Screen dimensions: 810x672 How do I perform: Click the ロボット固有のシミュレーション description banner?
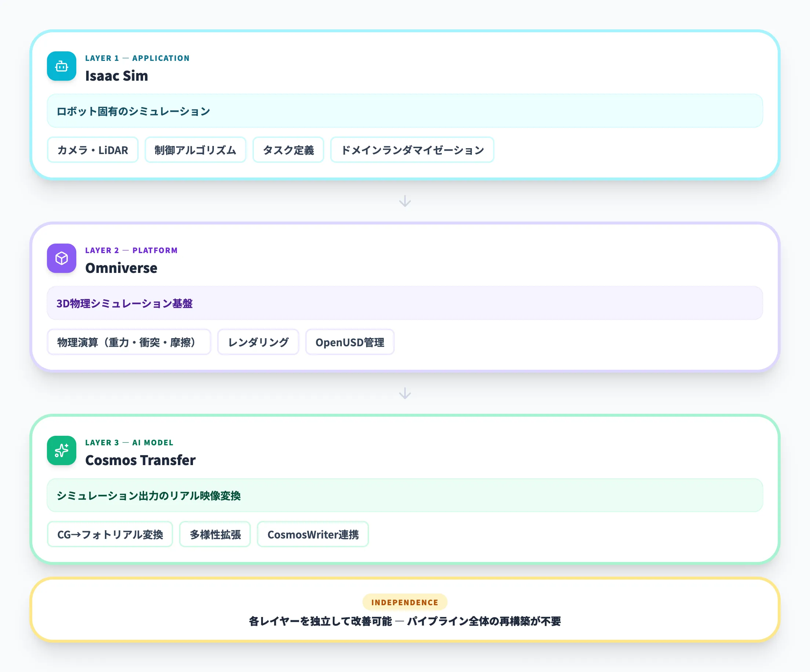tap(405, 111)
